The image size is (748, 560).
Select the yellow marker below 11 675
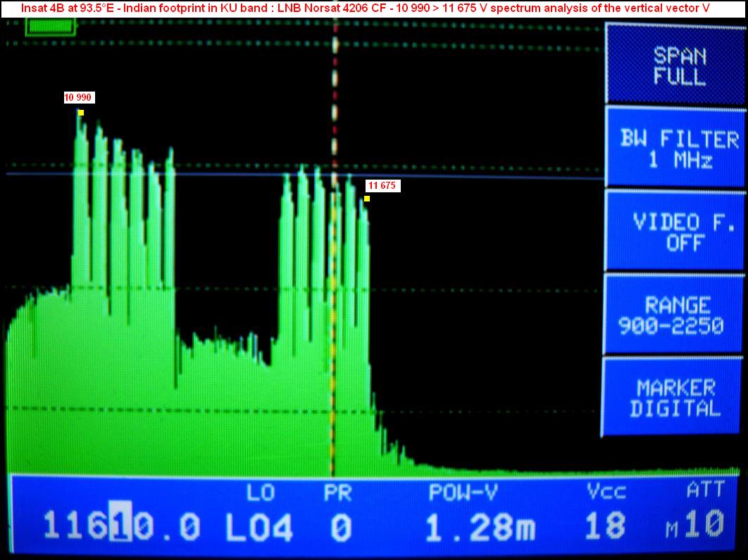[367, 199]
